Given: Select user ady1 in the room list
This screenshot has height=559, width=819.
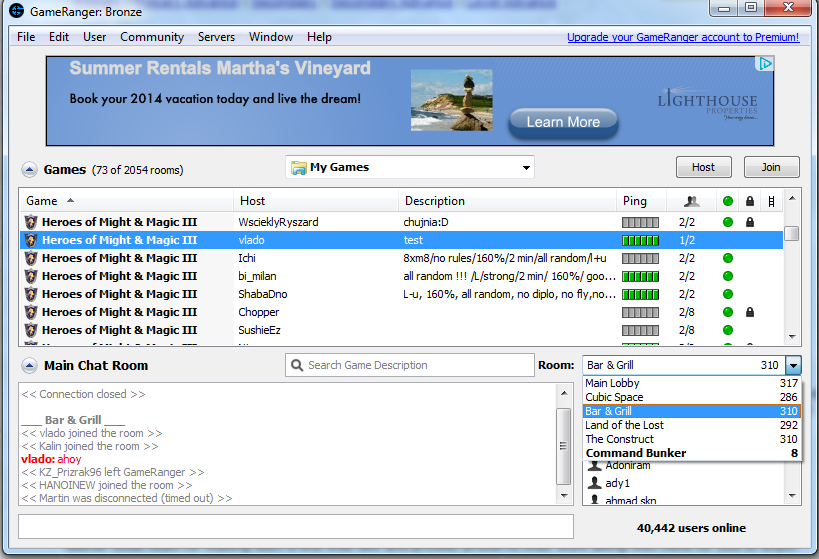Looking at the screenshot, I should coord(683,483).
